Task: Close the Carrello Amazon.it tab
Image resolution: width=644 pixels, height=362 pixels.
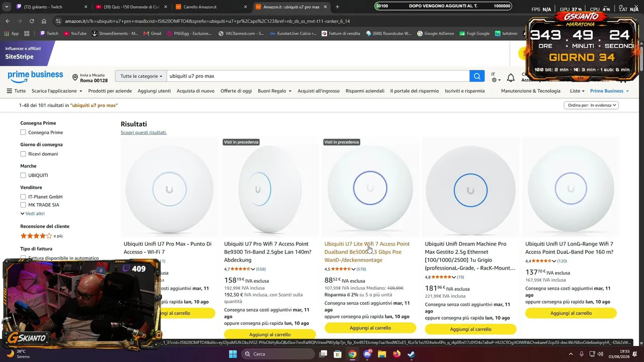Action: coord(245,7)
